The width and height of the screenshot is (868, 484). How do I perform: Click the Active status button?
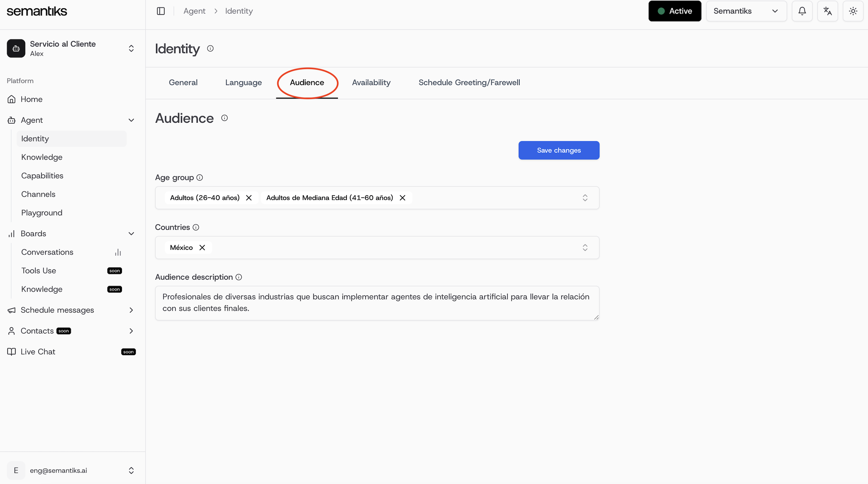click(x=675, y=11)
